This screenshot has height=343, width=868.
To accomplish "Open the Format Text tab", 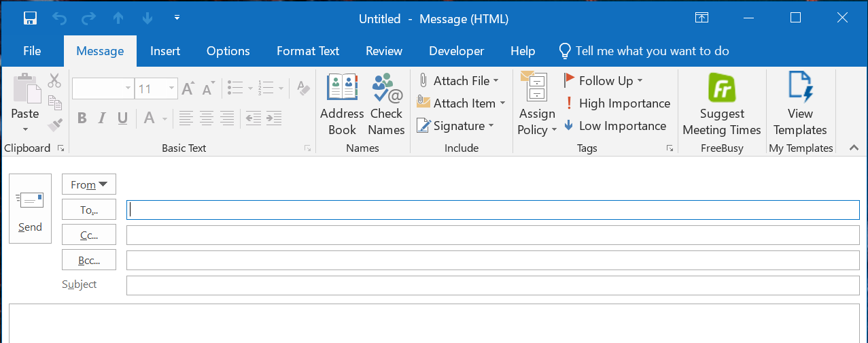I will coord(308,51).
